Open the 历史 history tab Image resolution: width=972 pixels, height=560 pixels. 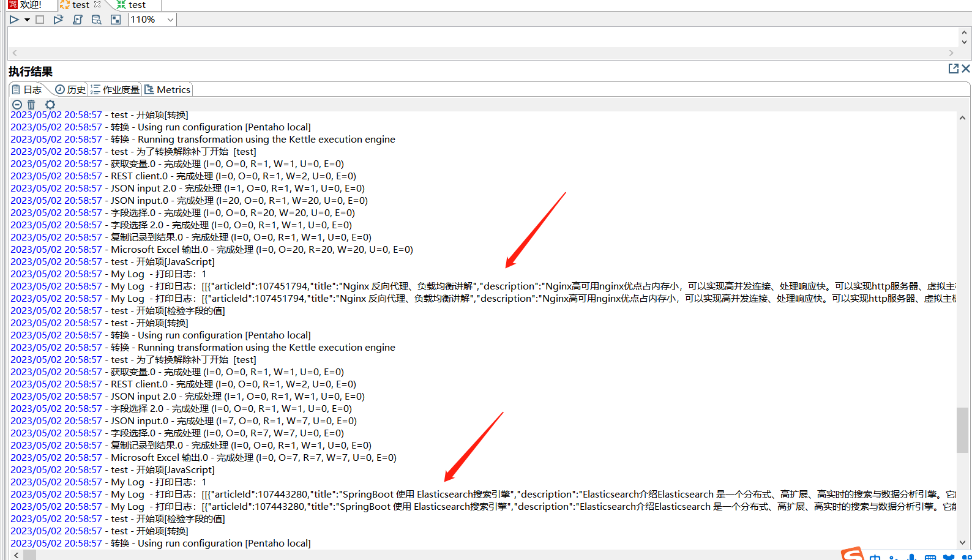point(70,89)
